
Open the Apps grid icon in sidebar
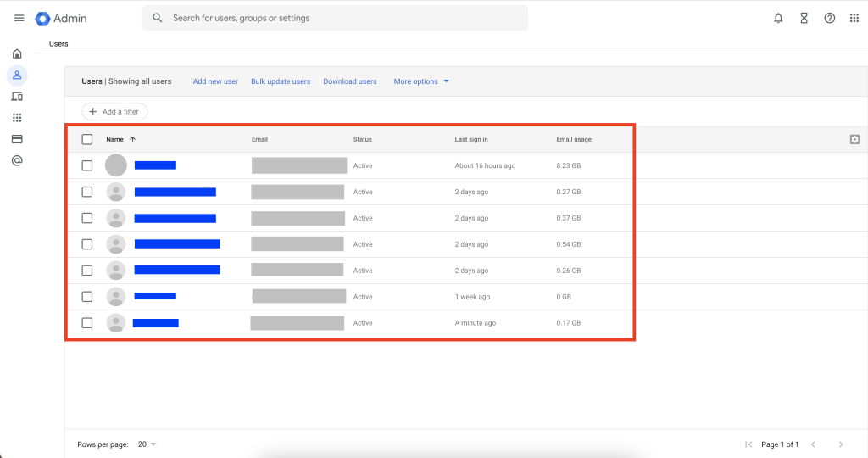pos(17,118)
